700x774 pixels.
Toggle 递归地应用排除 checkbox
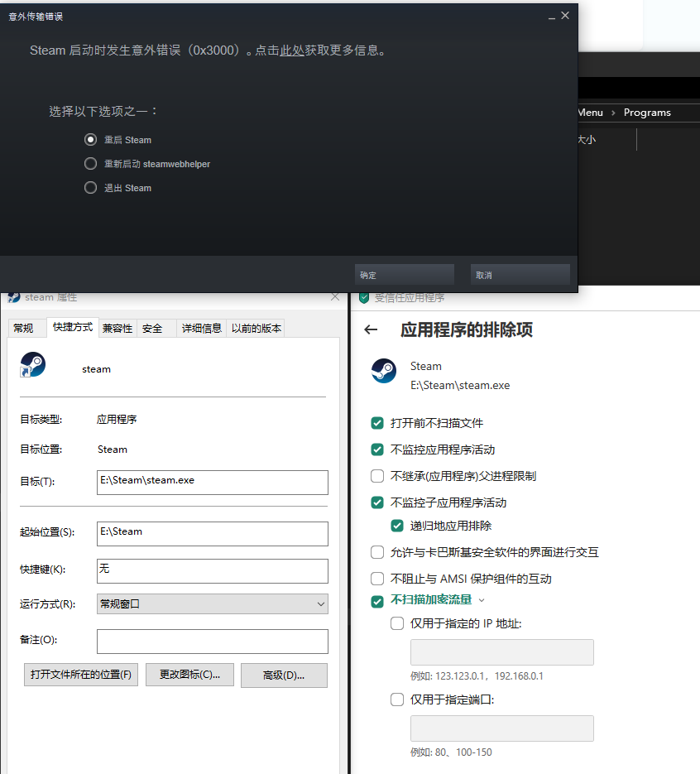(x=397, y=526)
